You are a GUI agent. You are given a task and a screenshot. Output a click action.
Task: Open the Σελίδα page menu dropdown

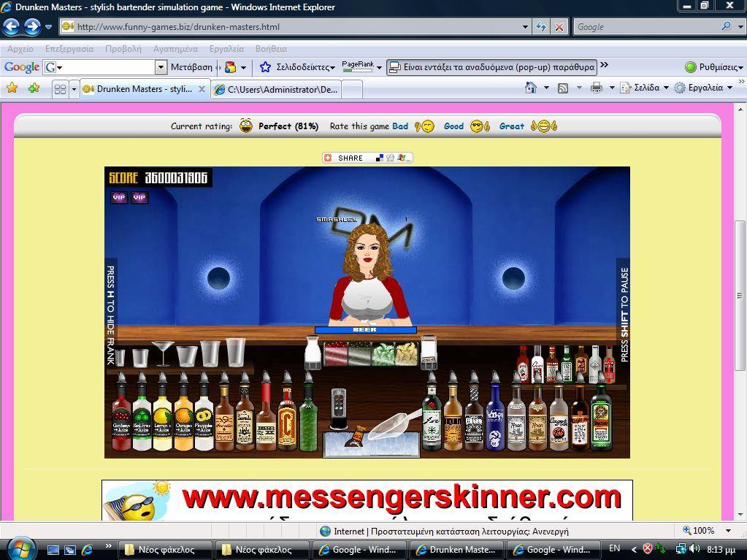click(666, 88)
